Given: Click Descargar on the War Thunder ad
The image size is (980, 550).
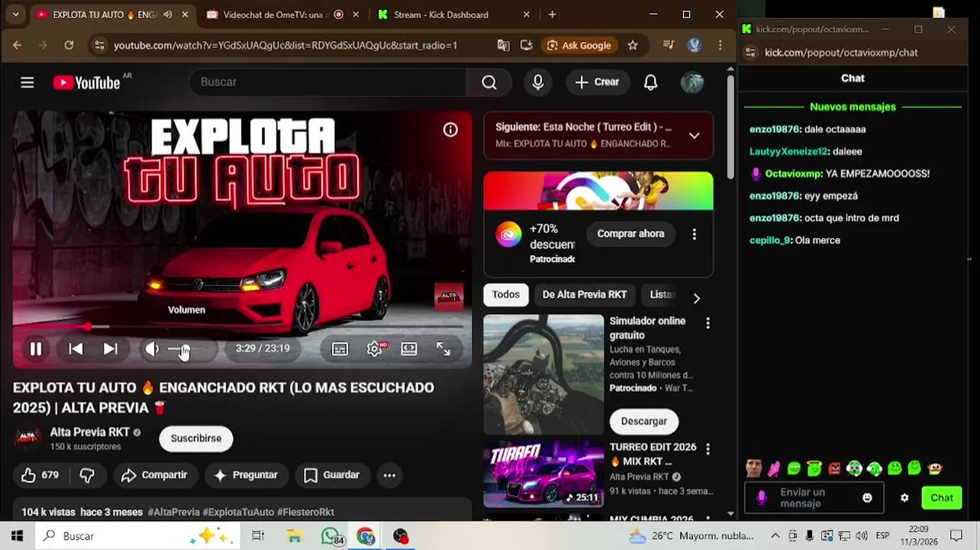Looking at the screenshot, I should click(644, 422).
